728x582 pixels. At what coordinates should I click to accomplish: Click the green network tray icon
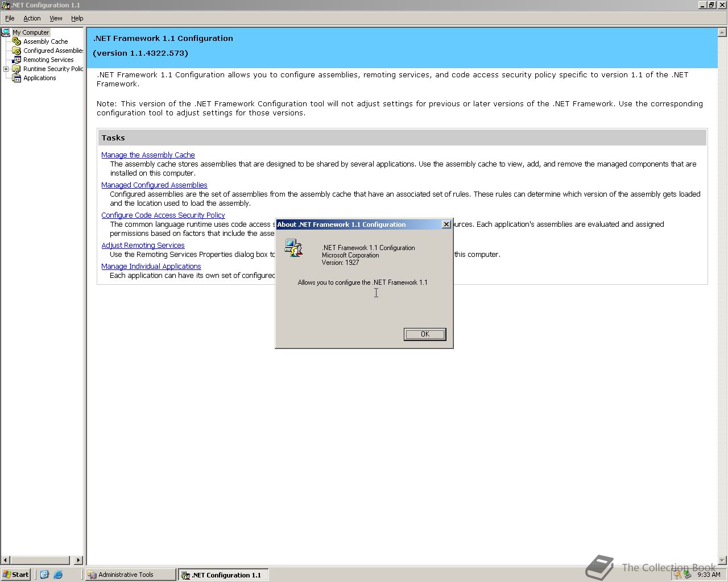687,575
